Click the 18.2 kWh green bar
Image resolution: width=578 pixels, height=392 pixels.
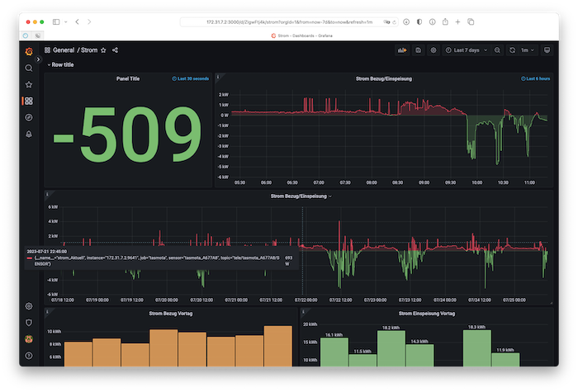click(391, 348)
